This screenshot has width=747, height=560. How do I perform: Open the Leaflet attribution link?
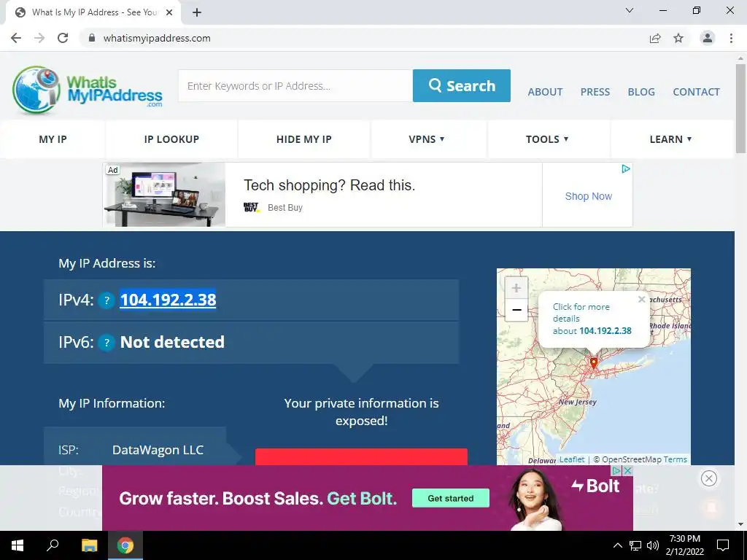(572, 459)
